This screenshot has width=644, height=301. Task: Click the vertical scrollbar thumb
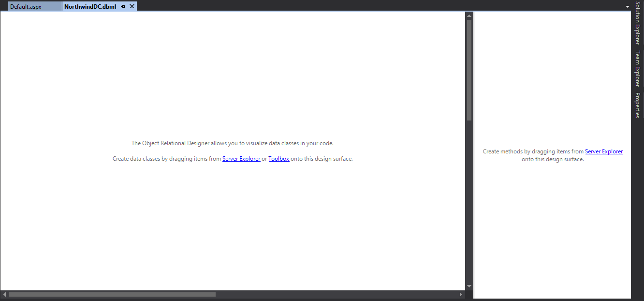click(x=469, y=70)
